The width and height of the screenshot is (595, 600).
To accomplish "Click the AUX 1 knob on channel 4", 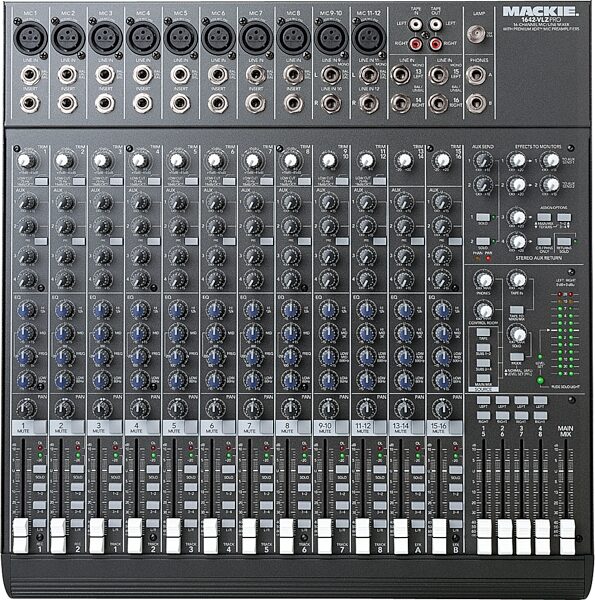I will 140,202.
